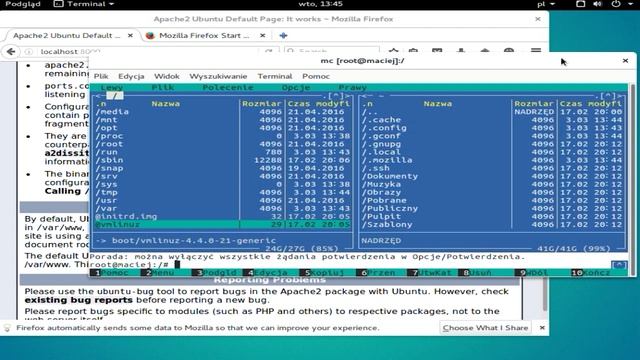
Task: Click mc 4 Edycja function key
Action: [x=267, y=273]
